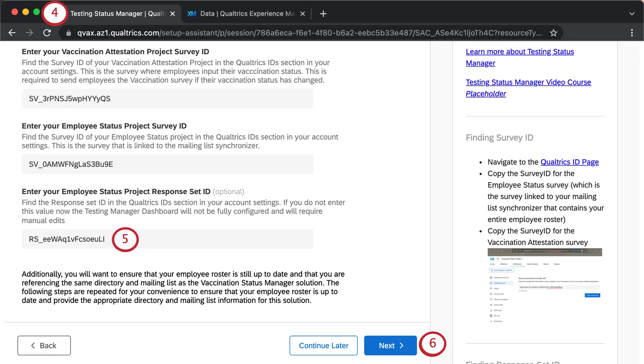This screenshot has height=364, width=644.
Task: Bookmark this page with the star icon
Action: click(x=553, y=33)
